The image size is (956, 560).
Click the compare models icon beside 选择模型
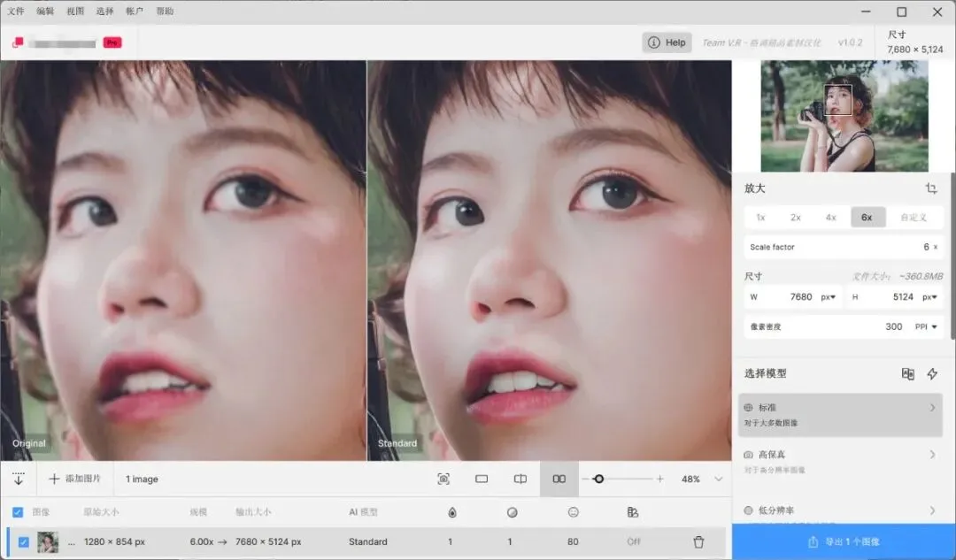(x=908, y=373)
